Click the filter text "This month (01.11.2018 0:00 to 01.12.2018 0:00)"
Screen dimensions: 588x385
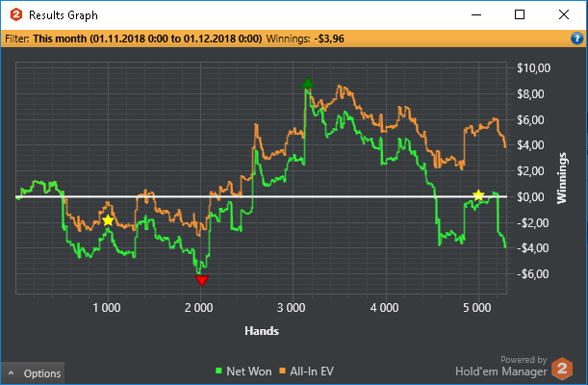click(147, 38)
